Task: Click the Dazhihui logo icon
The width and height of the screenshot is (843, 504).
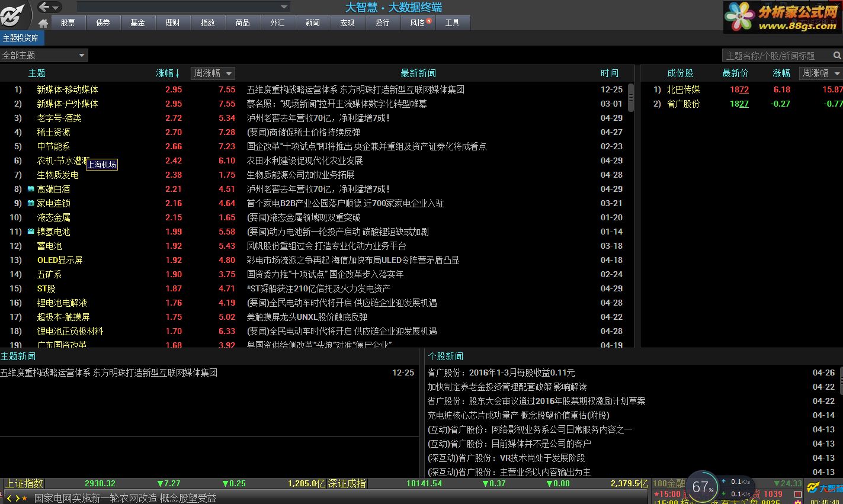Action: [13, 14]
